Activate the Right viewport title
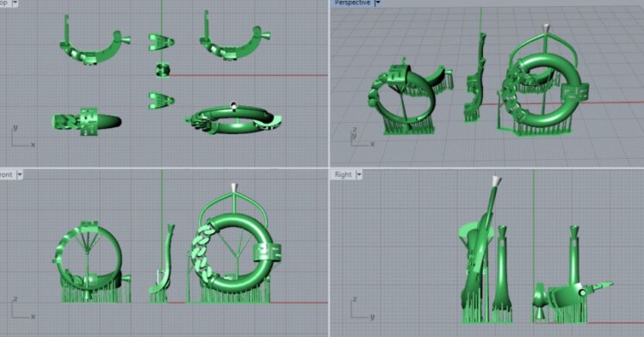This screenshot has height=337, width=644. coord(343,175)
